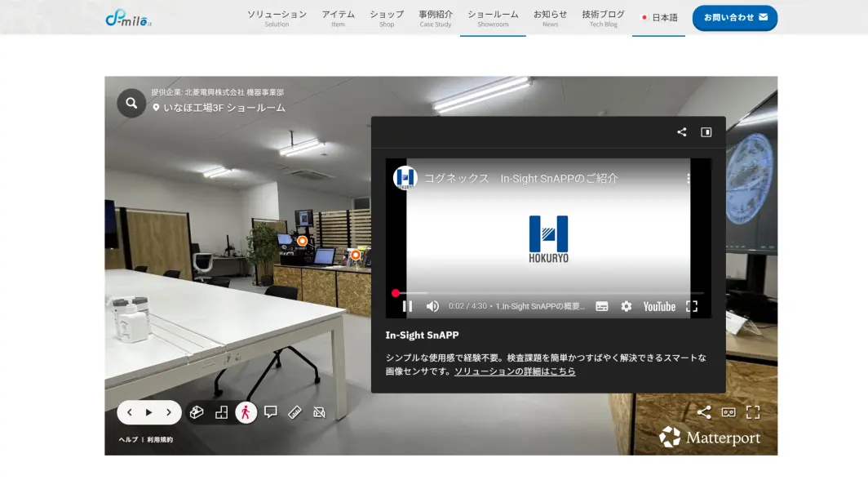Image resolution: width=868 pixels, height=489 pixels.
Task: Open fullscreen for the Matterport tour
Action: click(753, 412)
